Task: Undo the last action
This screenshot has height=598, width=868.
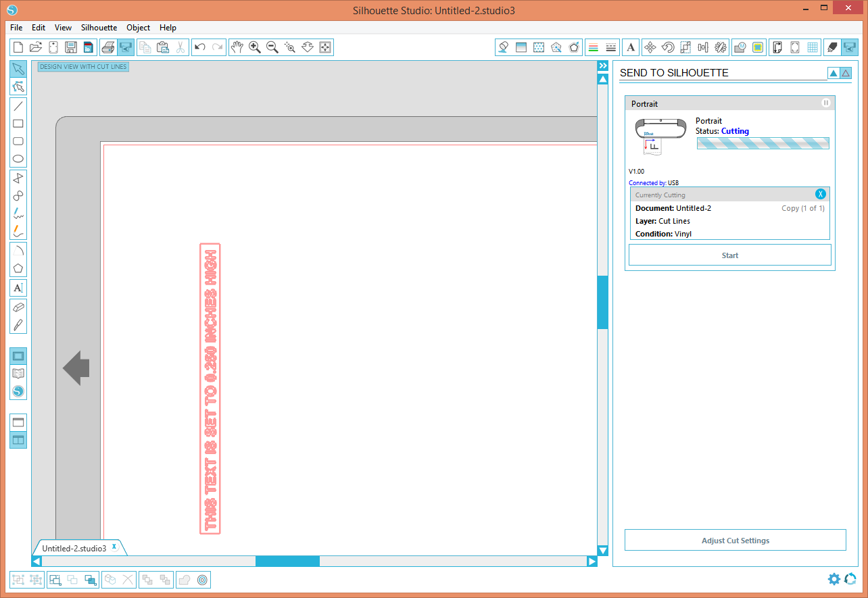Action: point(199,47)
